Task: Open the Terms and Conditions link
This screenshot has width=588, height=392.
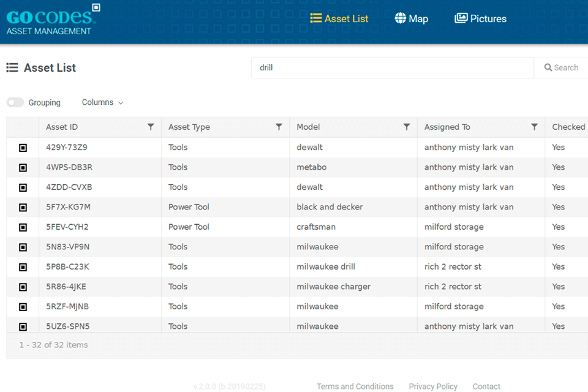Action: (355, 386)
